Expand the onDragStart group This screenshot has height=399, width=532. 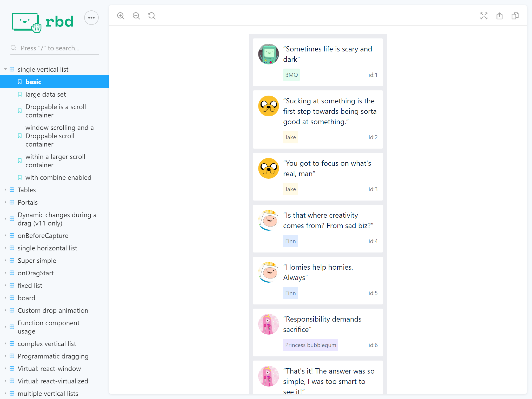[55, 273]
